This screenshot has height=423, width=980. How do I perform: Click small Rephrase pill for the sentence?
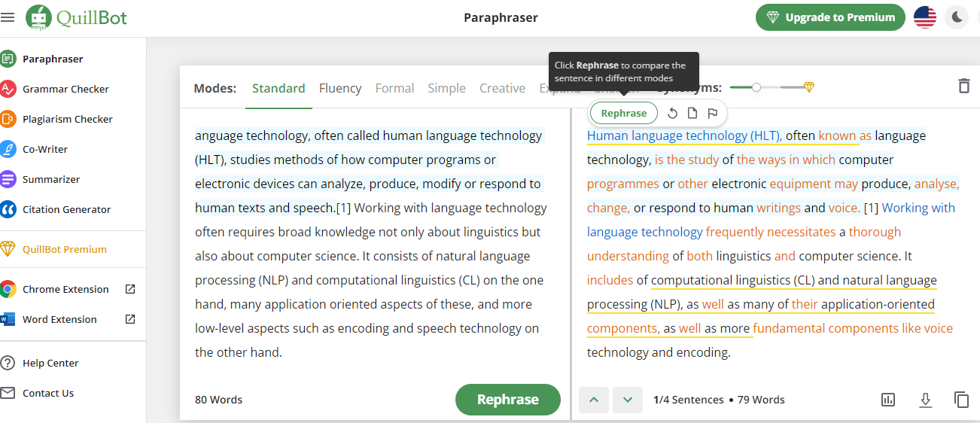pyautogui.click(x=624, y=113)
